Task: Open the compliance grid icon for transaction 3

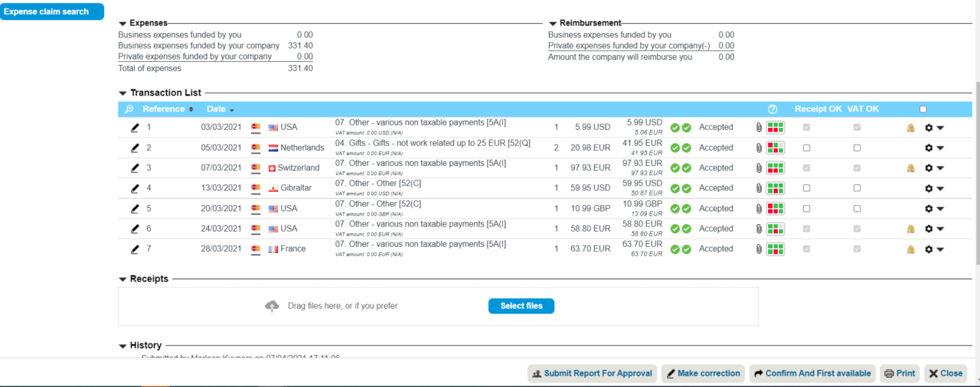Action: tap(776, 167)
